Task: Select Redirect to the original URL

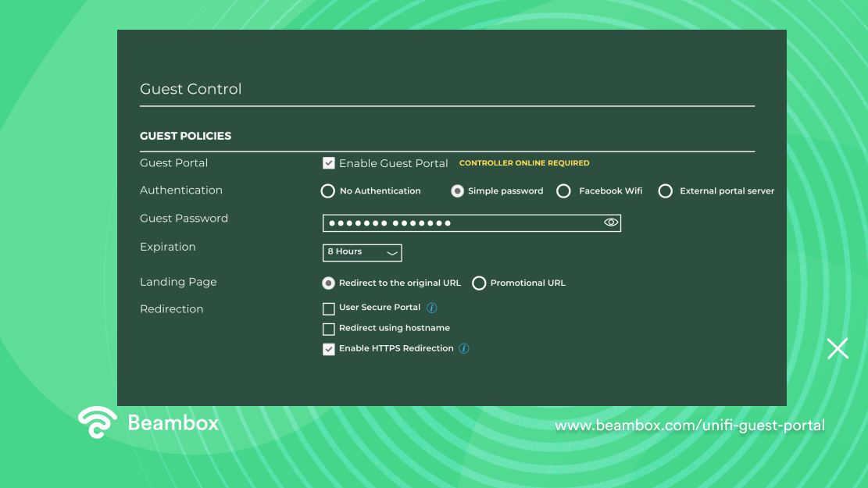Action: 328,283
